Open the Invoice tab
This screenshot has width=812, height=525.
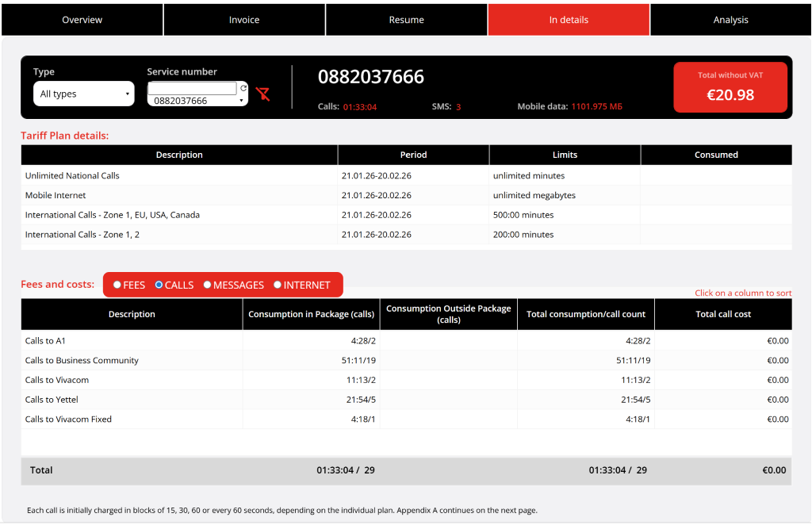click(244, 20)
